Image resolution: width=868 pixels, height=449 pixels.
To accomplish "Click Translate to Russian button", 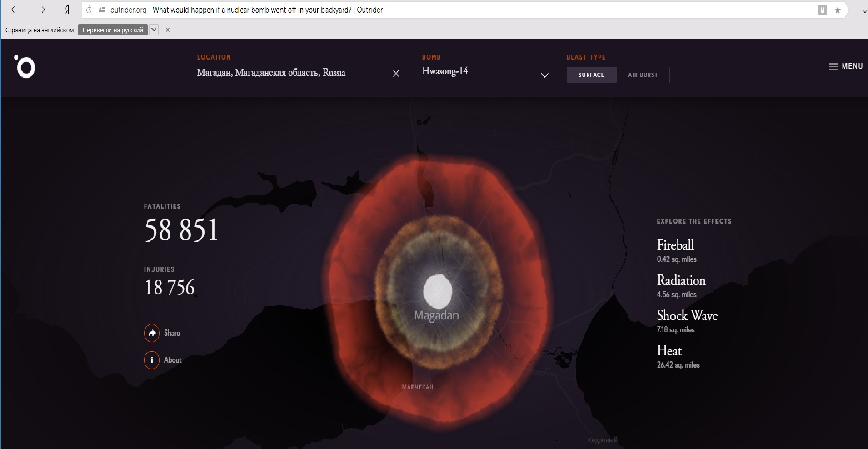I will (113, 30).
